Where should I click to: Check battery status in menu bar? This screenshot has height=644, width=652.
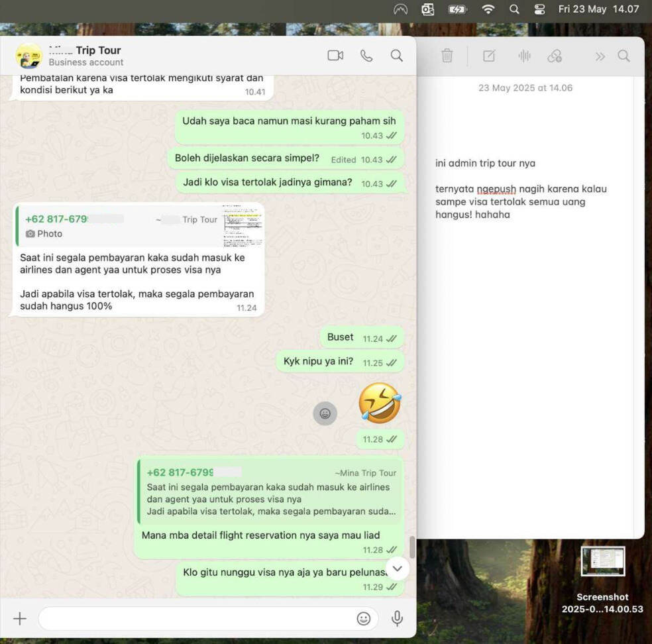pyautogui.click(x=457, y=9)
